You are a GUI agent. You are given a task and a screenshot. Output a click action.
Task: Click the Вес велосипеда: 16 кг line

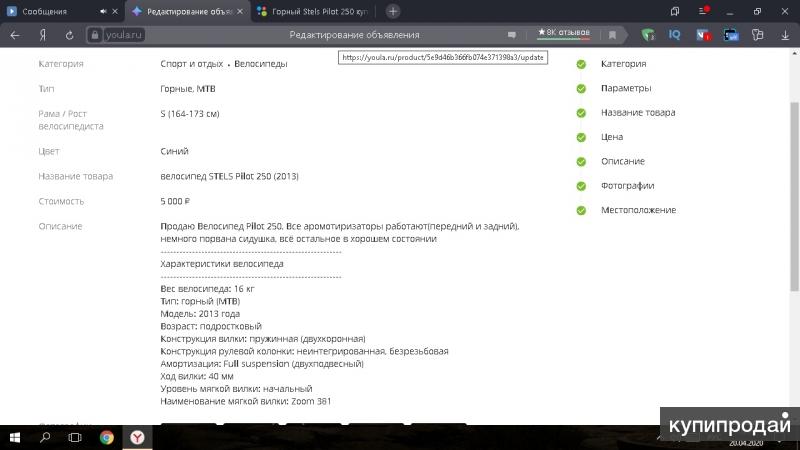[x=207, y=289]
